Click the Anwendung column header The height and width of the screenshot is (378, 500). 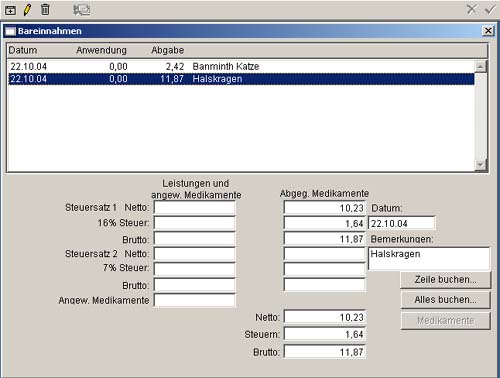tap(101, 50)
